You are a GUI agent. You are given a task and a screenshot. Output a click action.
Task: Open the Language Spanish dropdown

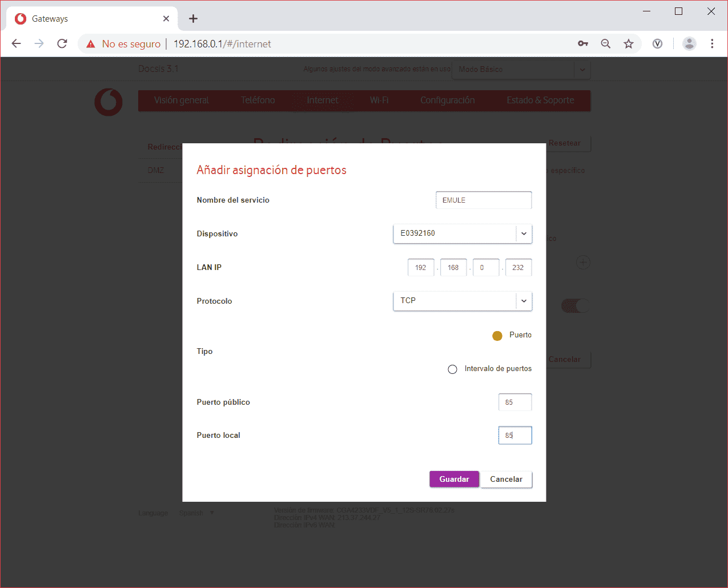[x=196, y=513]
